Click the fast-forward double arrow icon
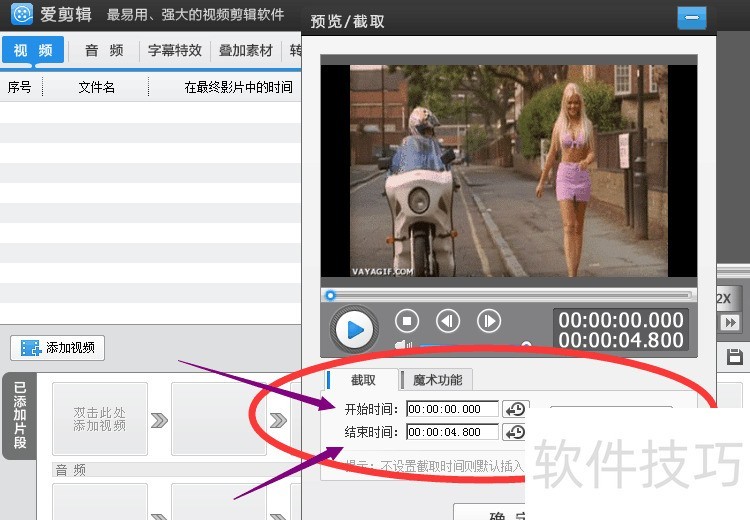Screen dimensions: 750x520 [730, 322]
